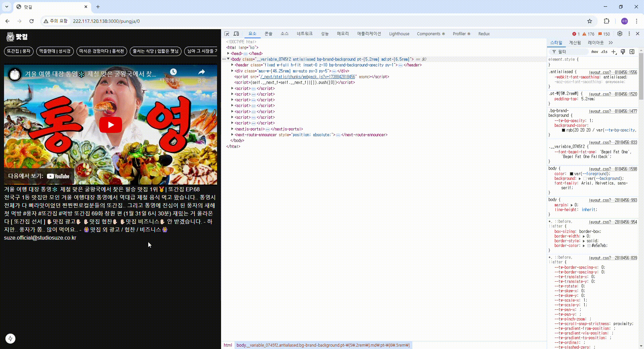Click the video channel avatar
This screenshot has width=644, height=349.
[15, 74]
